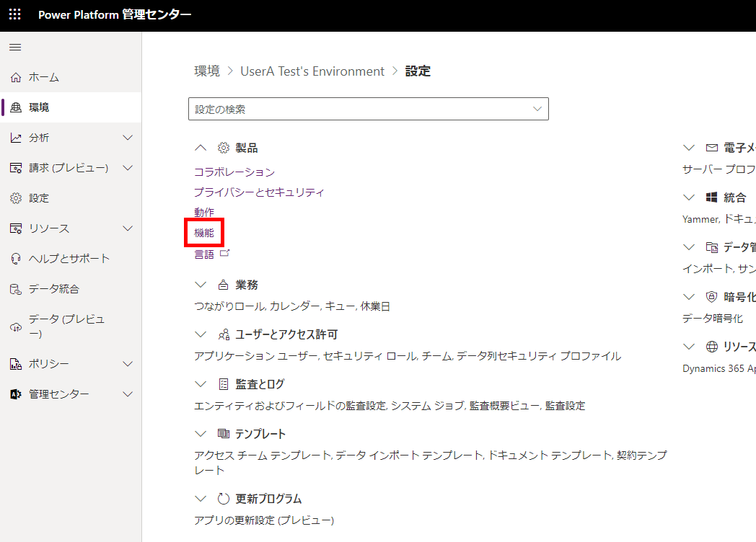Click the hamburger menu icon
Image resolution: width=756 pixels, height=542 pixels.
coord(14,47)
